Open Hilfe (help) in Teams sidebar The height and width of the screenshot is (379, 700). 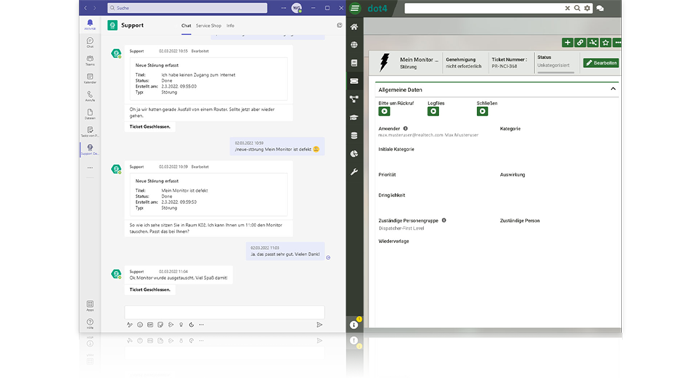tap(90, 324)
